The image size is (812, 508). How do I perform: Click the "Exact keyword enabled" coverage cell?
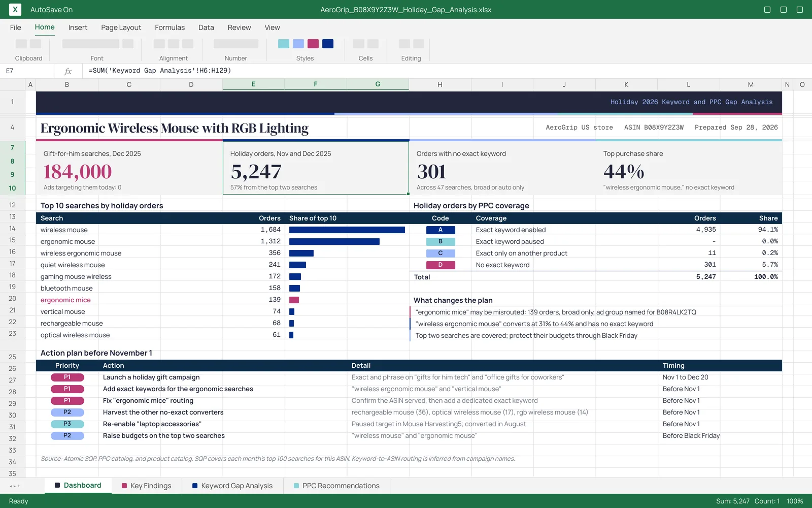point(511,230)
